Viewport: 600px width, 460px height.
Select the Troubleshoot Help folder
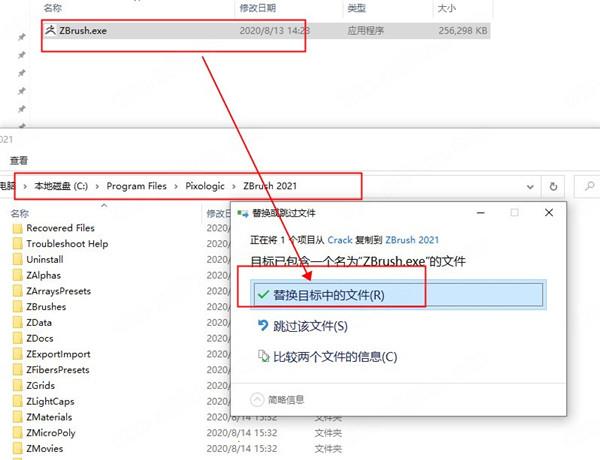67,244
